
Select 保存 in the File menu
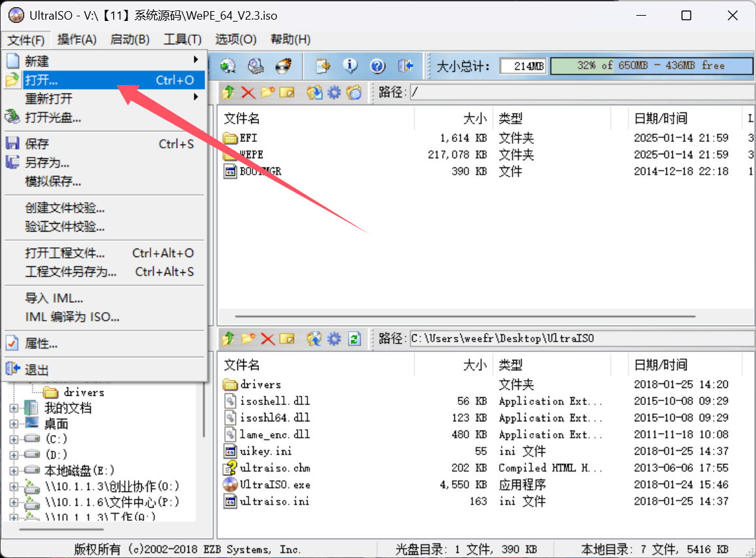(x=105, y=144)
